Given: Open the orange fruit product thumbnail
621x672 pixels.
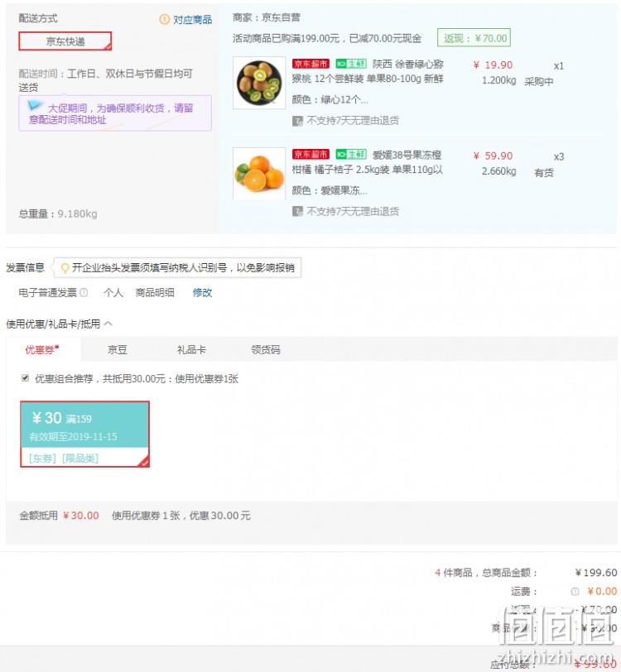Looking at the screenshot, I should [x=259, y=174].
